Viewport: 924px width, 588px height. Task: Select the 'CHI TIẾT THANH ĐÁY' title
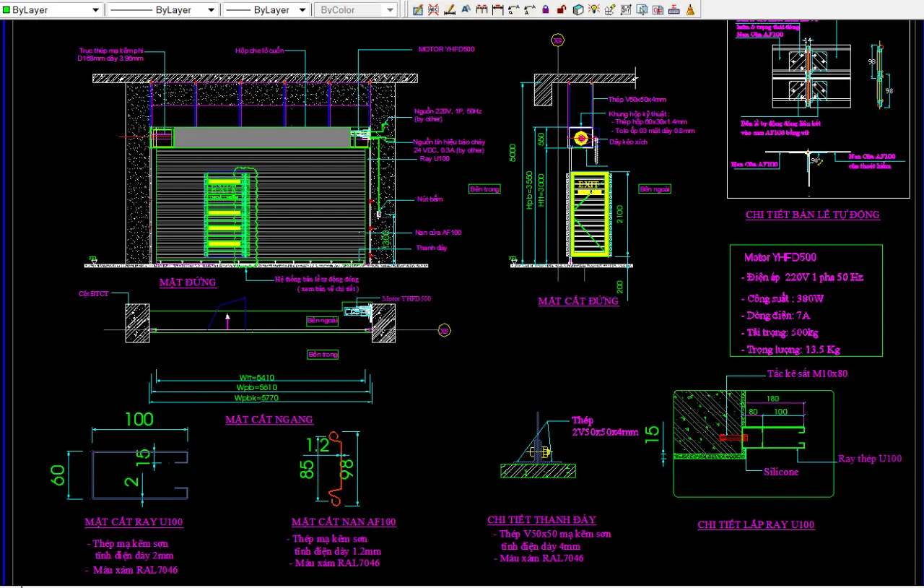pos(541,520)
